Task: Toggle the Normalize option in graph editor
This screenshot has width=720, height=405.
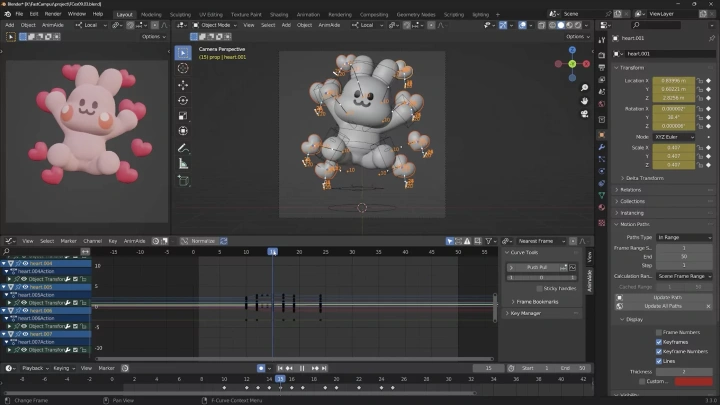Action: pos(198,241)
